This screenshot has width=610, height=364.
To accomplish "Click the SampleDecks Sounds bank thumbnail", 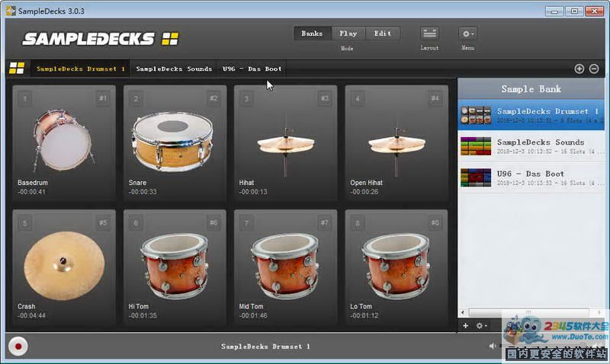I will click(x=475, y=146).
